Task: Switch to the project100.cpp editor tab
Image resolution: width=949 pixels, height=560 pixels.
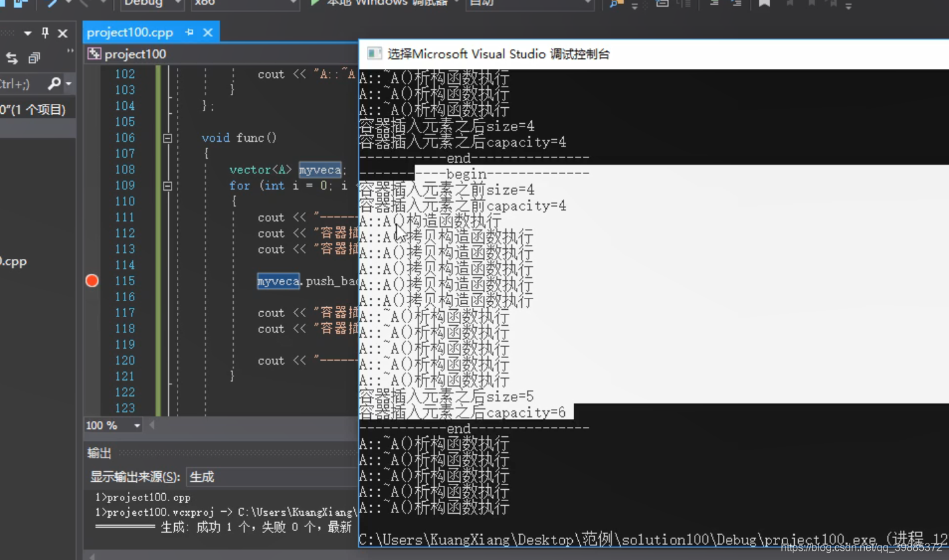Action: tap(130, 32)
